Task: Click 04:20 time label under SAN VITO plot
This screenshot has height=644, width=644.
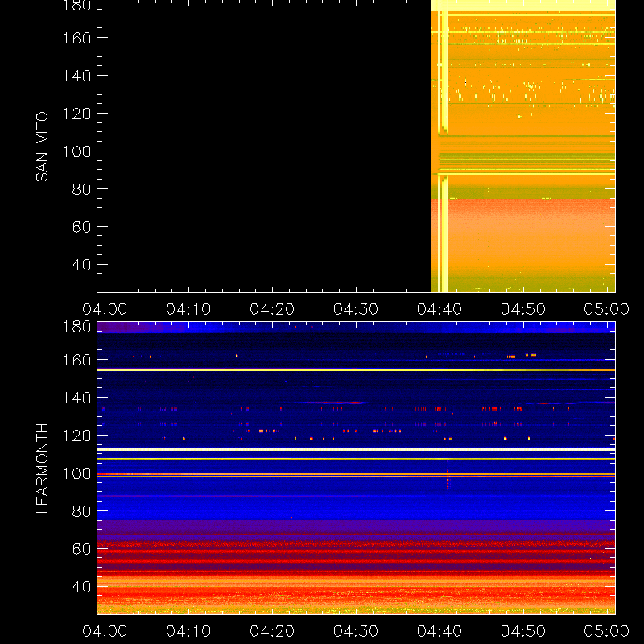Action: click(x=272, y=309)
